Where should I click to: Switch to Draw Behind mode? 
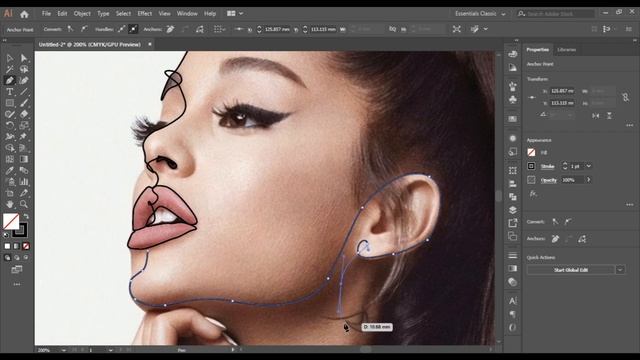17,258
